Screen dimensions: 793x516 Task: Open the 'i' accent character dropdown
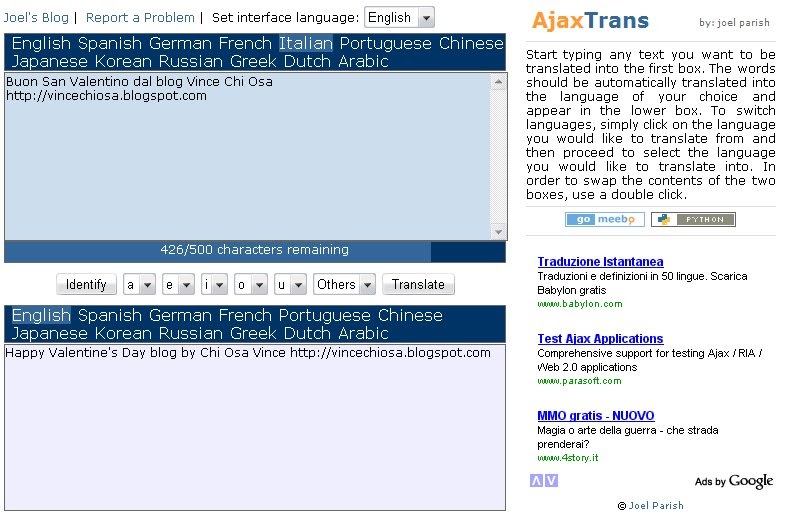214,285
